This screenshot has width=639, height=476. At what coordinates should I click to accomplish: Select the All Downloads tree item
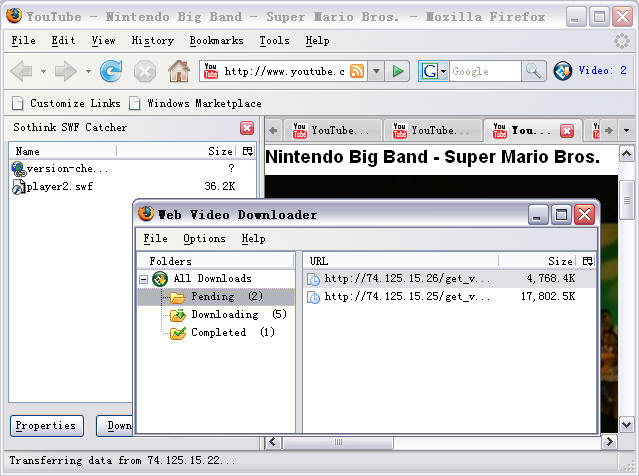(x=202, y=279)
